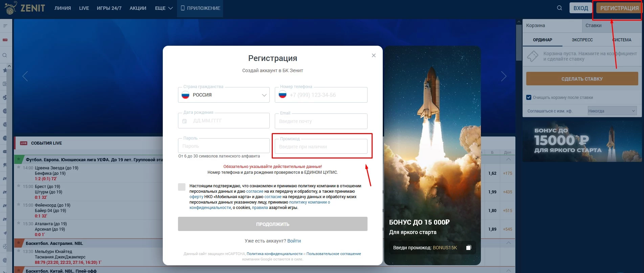Open the оферту link in consent text
The height and width of the screenshot is (273, 644).
[196, 197]
